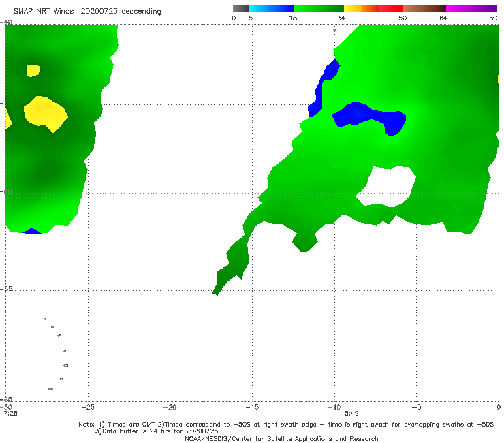Pick the magenta-purple segment of the color bar
The width and height of the screenshot is (504, 443).
471,8
